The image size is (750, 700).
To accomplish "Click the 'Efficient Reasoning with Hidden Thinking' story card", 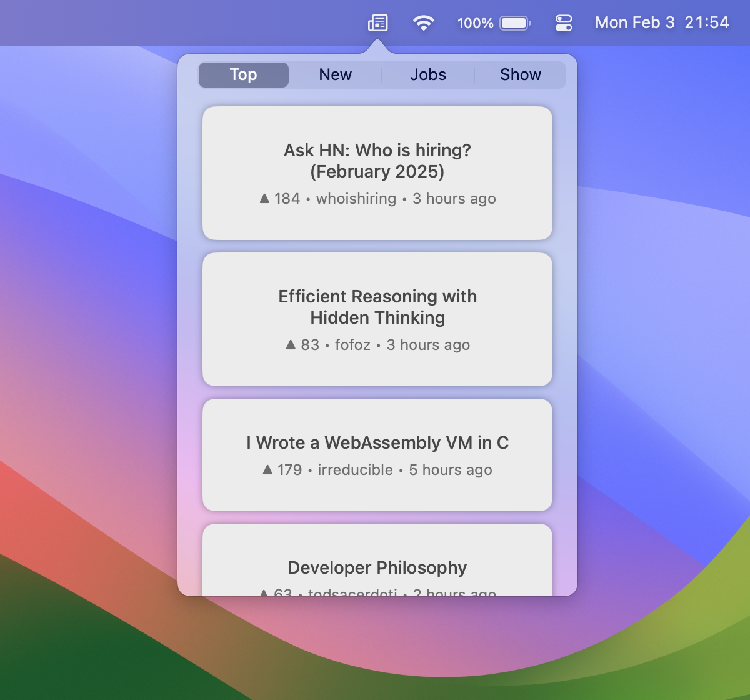I will tap(377, 307).
